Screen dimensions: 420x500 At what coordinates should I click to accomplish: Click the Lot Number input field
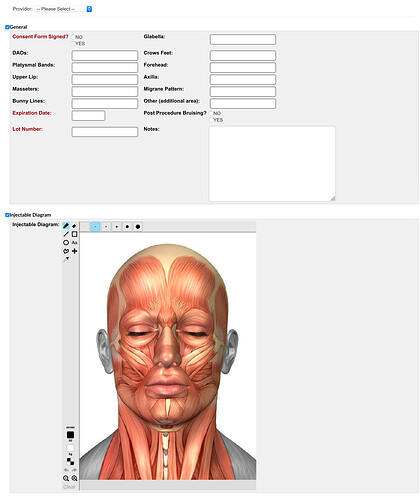[105, 132]
